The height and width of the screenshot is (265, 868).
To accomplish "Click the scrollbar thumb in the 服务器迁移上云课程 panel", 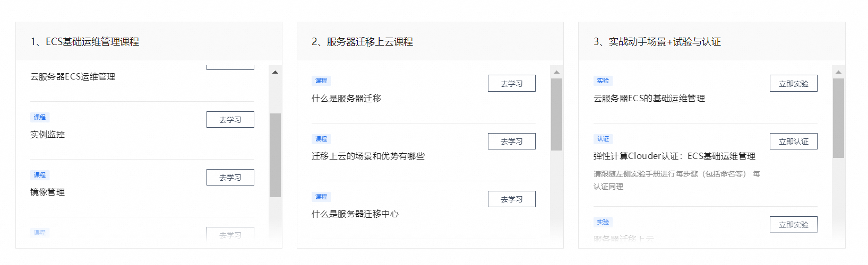I will (556, 114).
